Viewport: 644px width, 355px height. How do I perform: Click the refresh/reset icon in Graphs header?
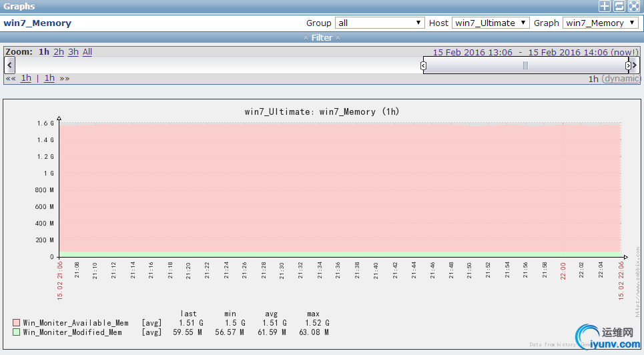point(619,6)
